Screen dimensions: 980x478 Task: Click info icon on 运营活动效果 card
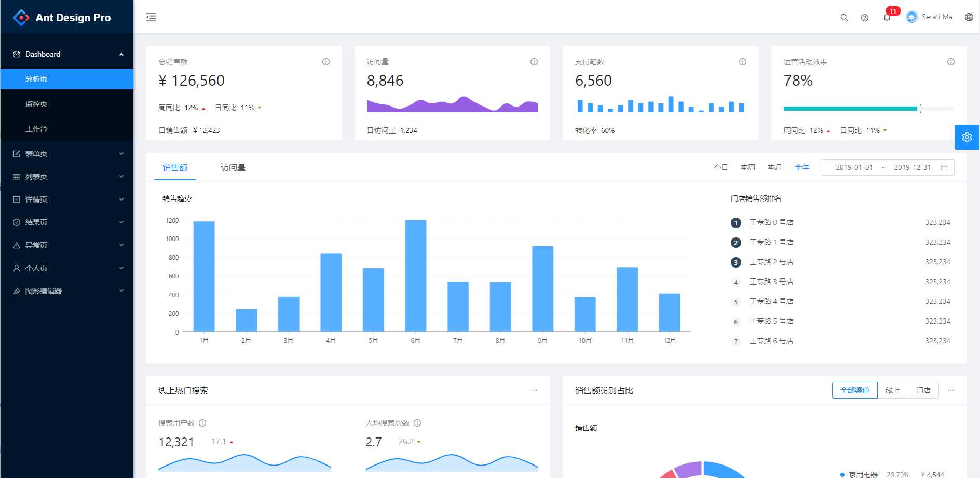point(951,62)
